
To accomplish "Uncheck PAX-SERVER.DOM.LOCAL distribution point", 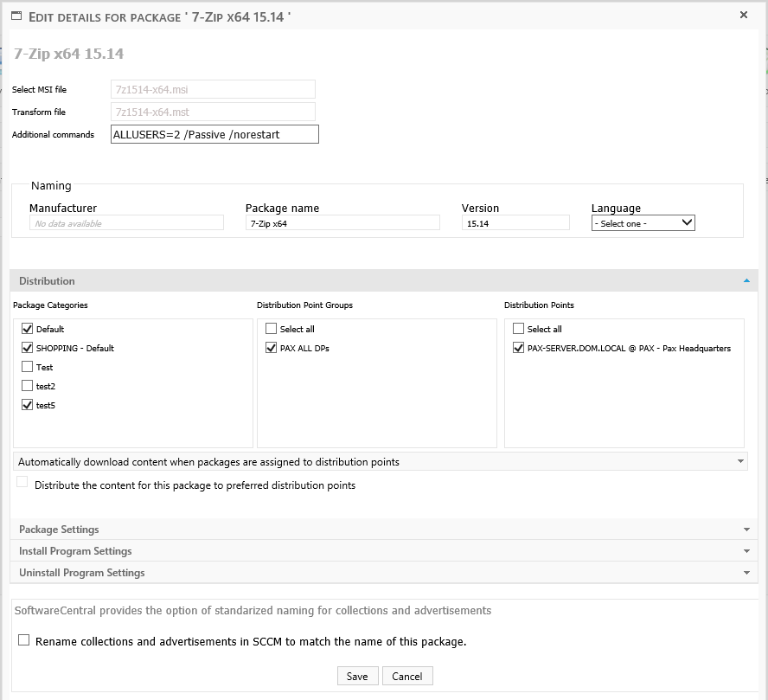I will pos(519,348).
